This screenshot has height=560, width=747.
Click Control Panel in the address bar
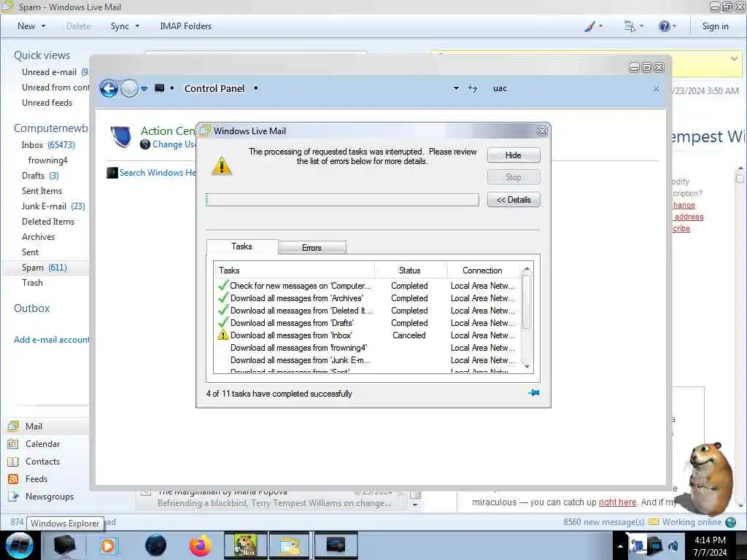(x=214, y=88)
